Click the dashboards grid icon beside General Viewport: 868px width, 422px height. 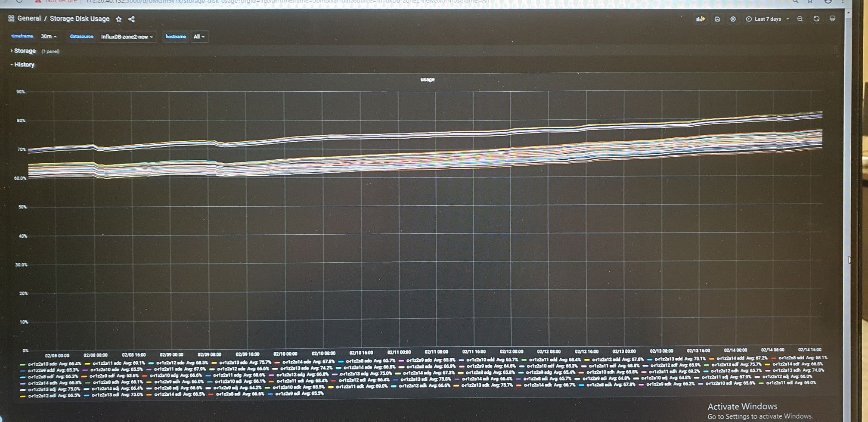click(11, 19)
